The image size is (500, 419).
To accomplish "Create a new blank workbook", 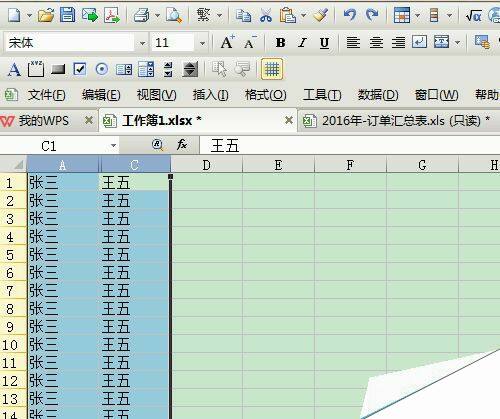I will pos(14,15).
